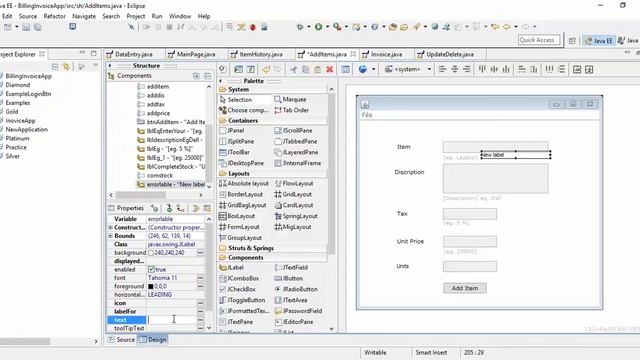640x360 pixels.
Task: Select FlowLayout from Layouts
Action: click(x=294, y=184)
